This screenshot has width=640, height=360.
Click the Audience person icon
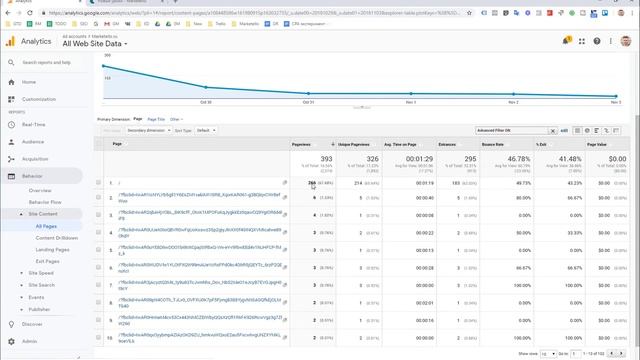(x=11, y=142)
